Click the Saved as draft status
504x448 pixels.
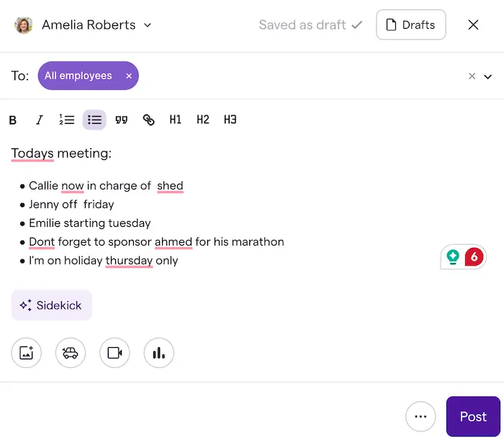pos(310,24)
